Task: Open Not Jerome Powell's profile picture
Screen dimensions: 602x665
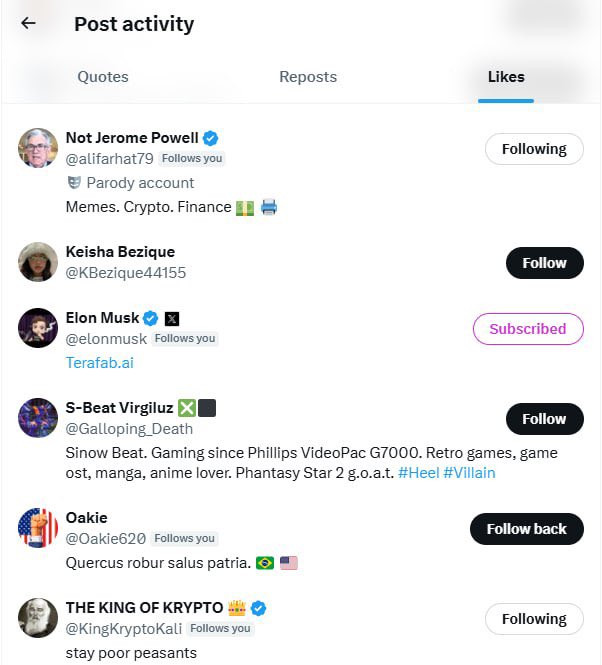Action: click(38, 148)
